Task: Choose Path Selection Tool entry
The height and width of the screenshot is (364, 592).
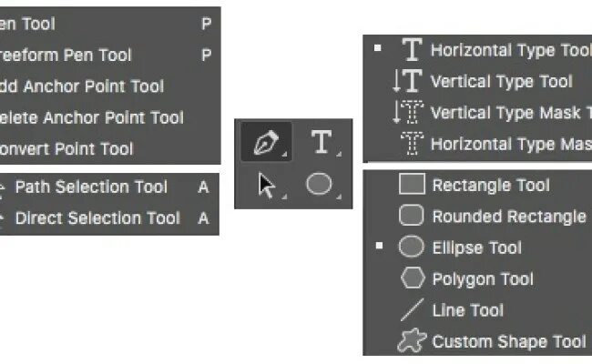Action: point(91,187)
